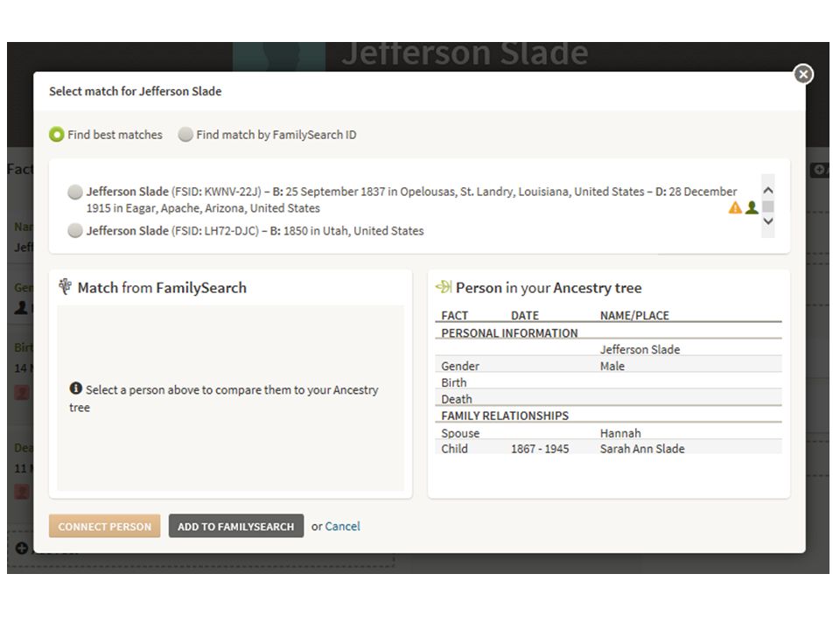Click the Jefferson Slade name in Ancestry table
840x630 pixels.
[640, 349]
